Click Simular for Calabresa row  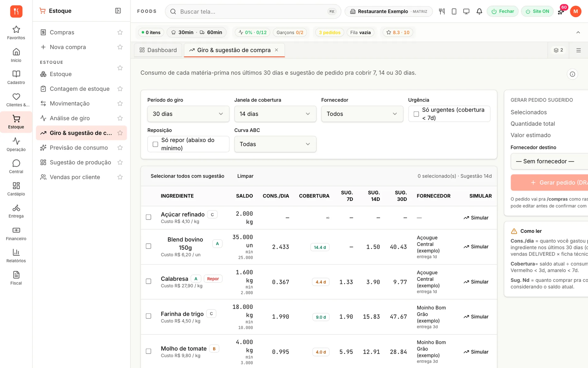coord(476,282)
